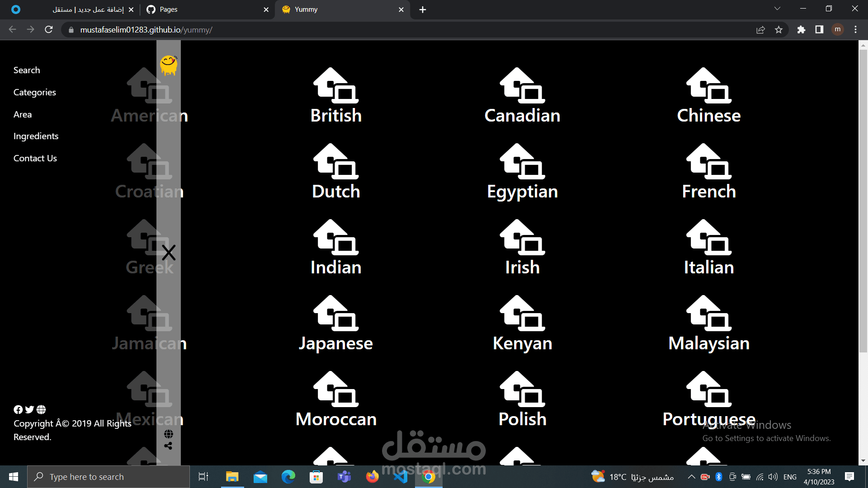Click the Contact Us link
Image resolution: width=868 pixels, height=488 pixels.
(x=35, y=158)
